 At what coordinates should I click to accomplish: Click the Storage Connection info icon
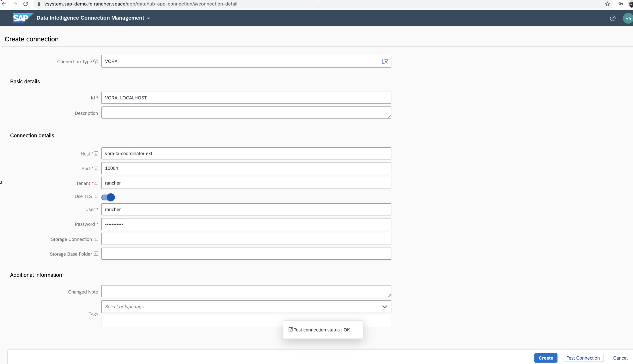coord(96,239)
